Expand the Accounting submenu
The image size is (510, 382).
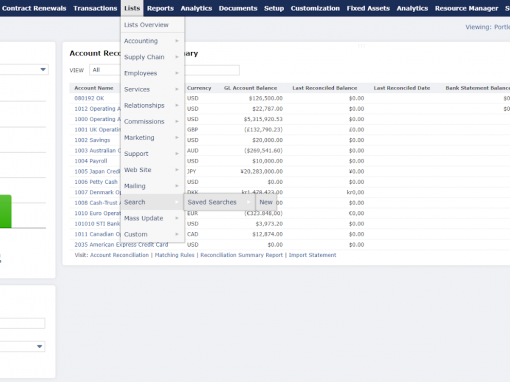[152, 41]
